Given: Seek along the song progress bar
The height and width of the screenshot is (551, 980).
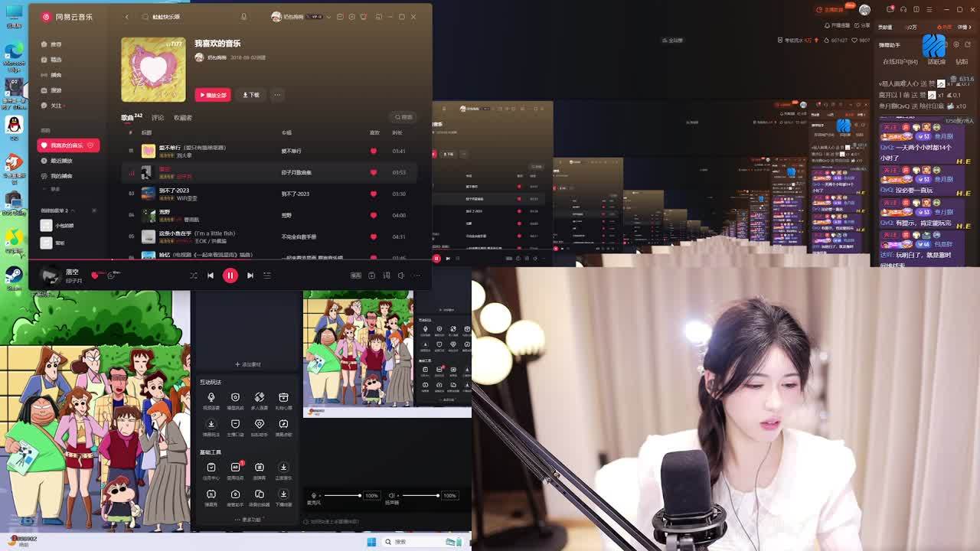Looking at the screenshot, I should coord(230,259).
